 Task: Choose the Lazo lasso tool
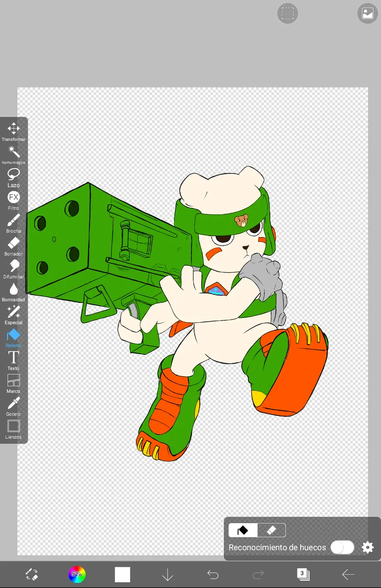click(13, 177)
